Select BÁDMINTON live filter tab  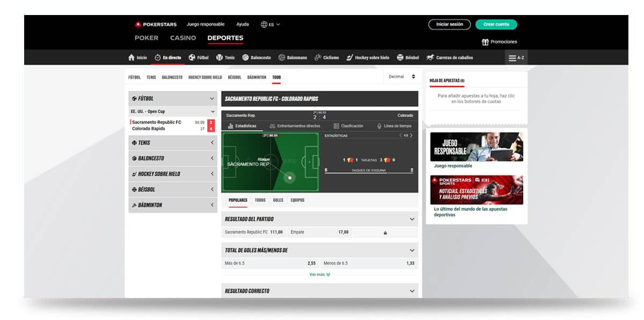[x=257, y=77]
